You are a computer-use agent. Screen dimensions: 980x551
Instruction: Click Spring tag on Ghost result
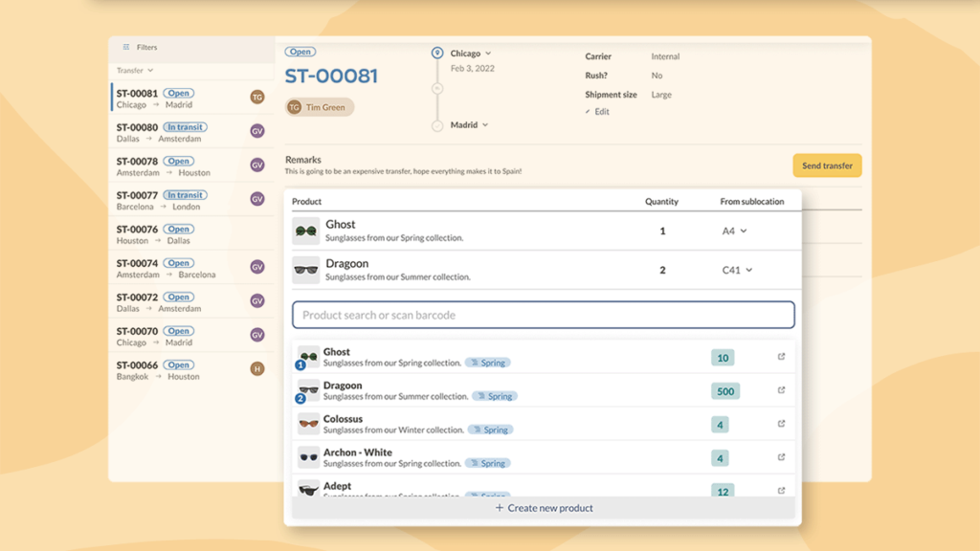(x=487, y=363)
